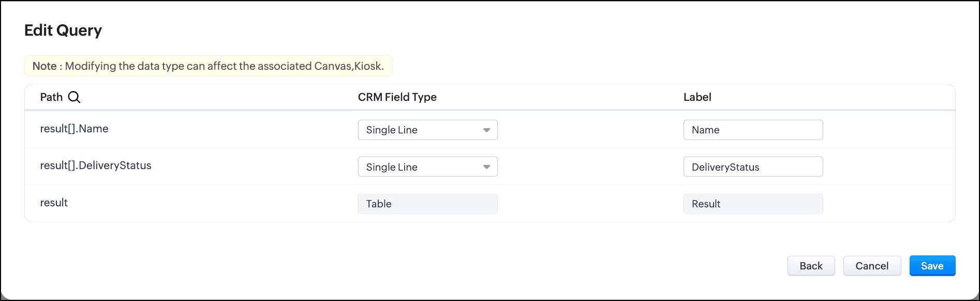The image size is (980, 301).
Task: Click the Path column header
Action: click(51, 97)
